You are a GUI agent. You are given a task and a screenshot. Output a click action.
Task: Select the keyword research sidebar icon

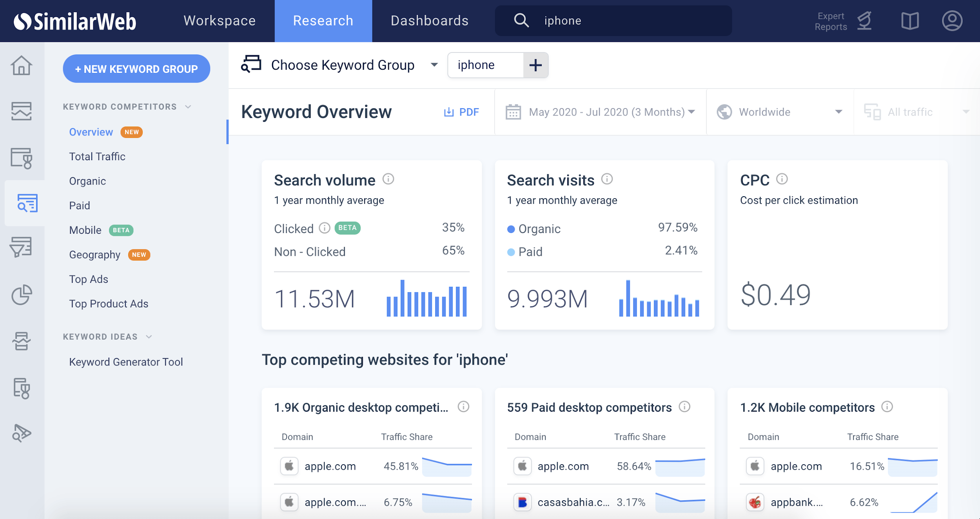[x=27, y=203]
